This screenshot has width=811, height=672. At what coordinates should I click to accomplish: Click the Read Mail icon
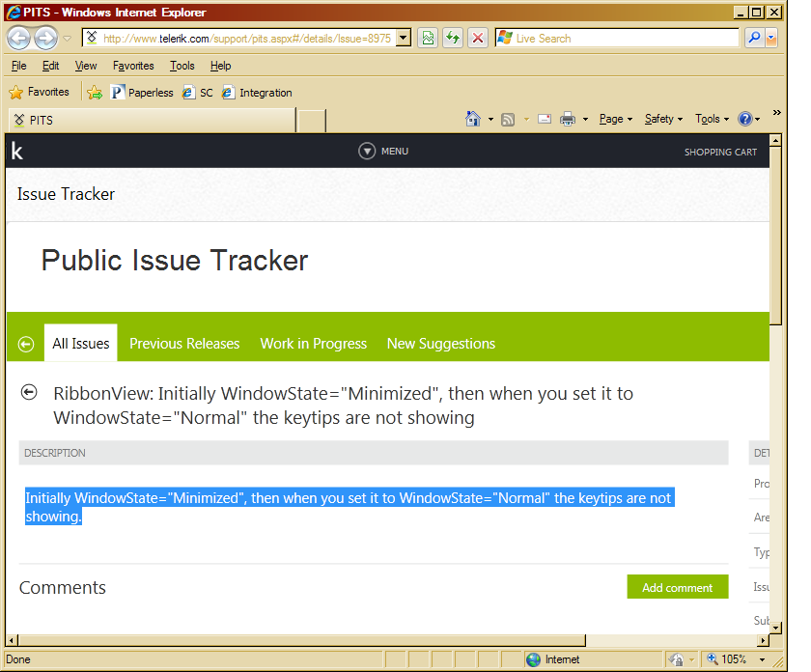pos(545,120)
